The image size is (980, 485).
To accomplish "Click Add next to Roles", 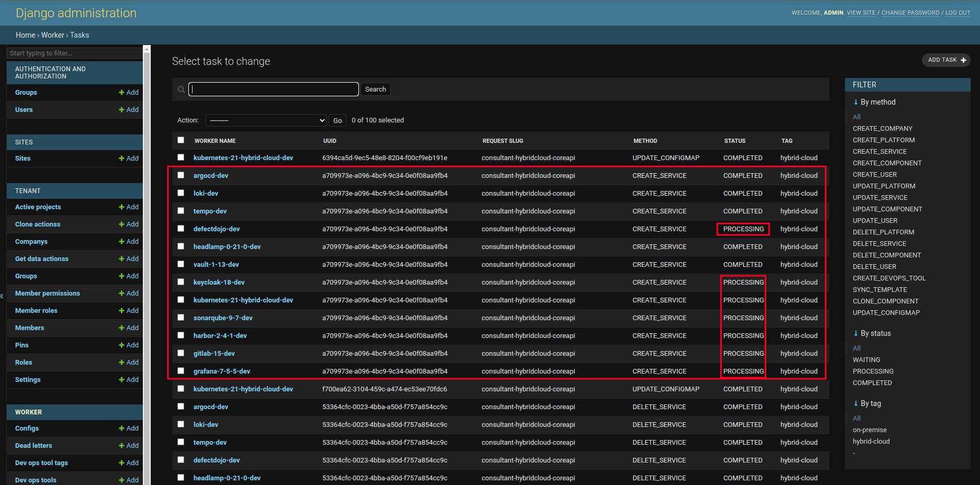I will tap(129, 363).
